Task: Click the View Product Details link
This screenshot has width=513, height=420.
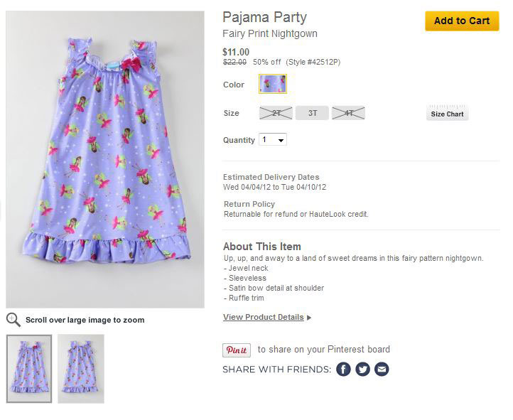Action: (263, 317)
